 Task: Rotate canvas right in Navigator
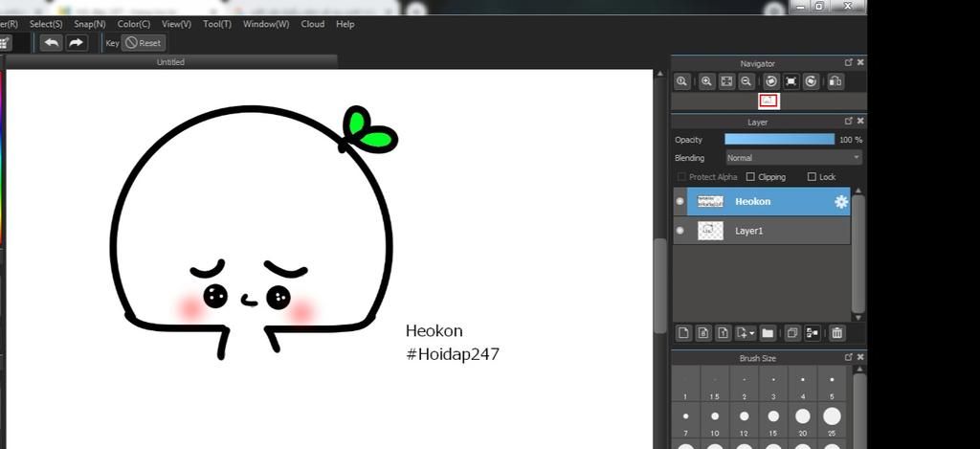click(812, 81)
